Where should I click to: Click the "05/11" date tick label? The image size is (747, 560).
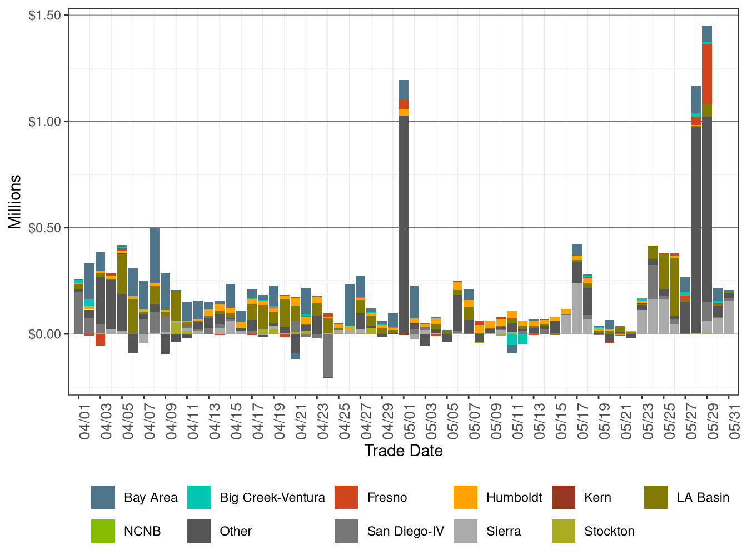point(519,421)
